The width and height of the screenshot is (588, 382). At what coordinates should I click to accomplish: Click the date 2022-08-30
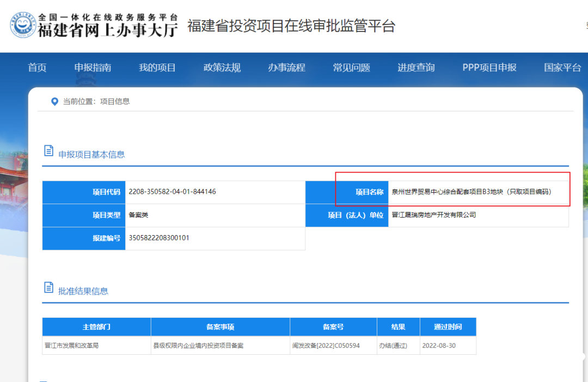(x=439, y=346)
